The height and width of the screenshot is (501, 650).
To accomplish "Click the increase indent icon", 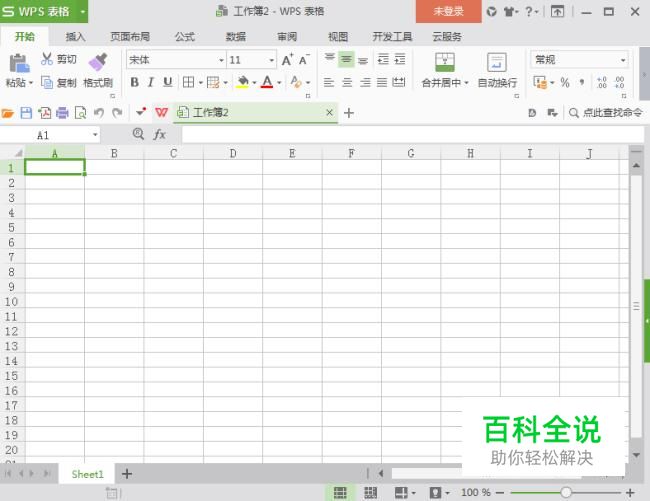I will click(x=400, y=59).
